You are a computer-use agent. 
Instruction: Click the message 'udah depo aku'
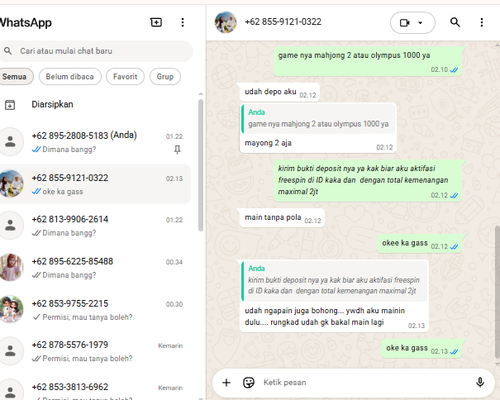(280, 92)
